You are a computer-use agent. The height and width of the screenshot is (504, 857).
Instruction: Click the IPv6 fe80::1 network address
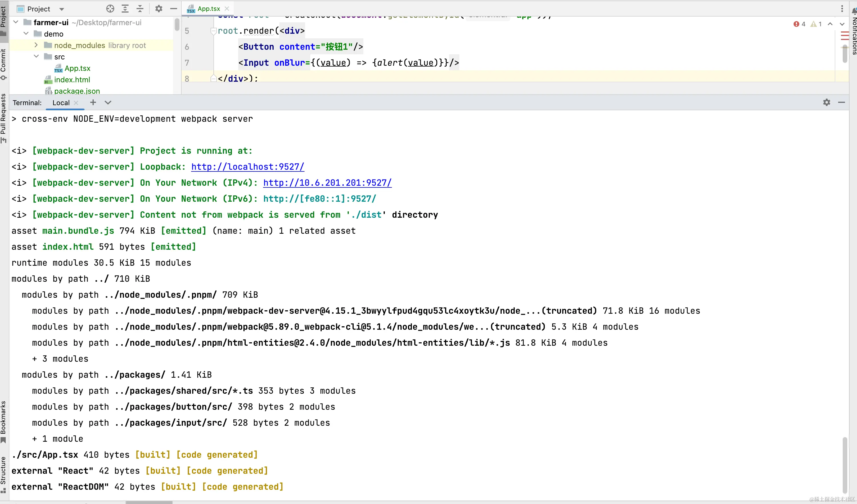click(x=319, y=199)
